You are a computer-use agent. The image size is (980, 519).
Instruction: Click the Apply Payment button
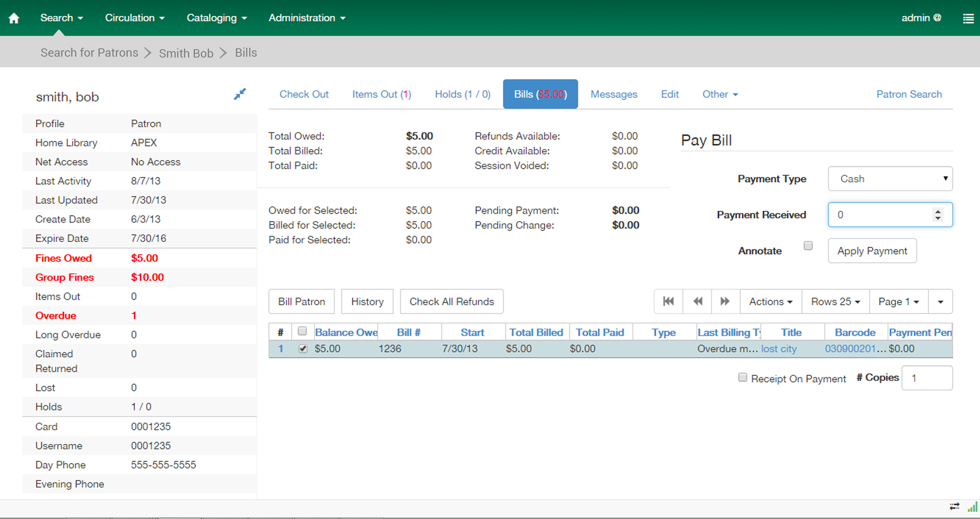pos(872,251)
